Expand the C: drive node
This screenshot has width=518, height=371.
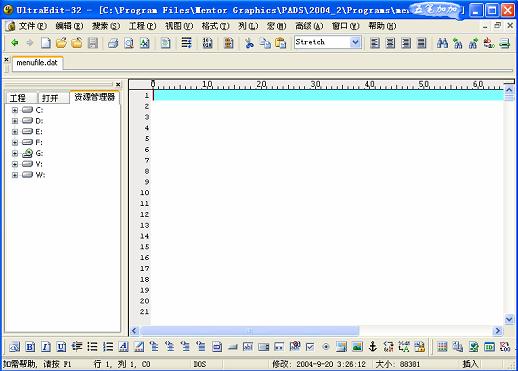[x=15, y=110]
